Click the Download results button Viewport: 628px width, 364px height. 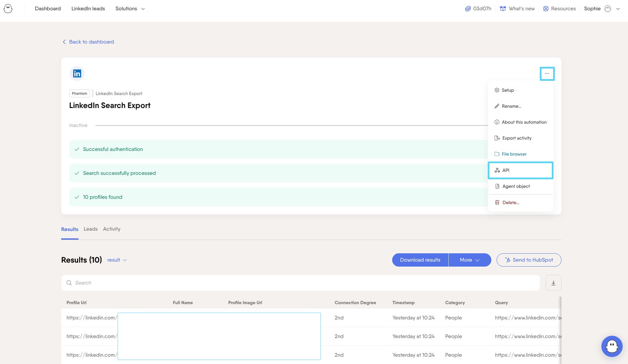coord(420,260)
